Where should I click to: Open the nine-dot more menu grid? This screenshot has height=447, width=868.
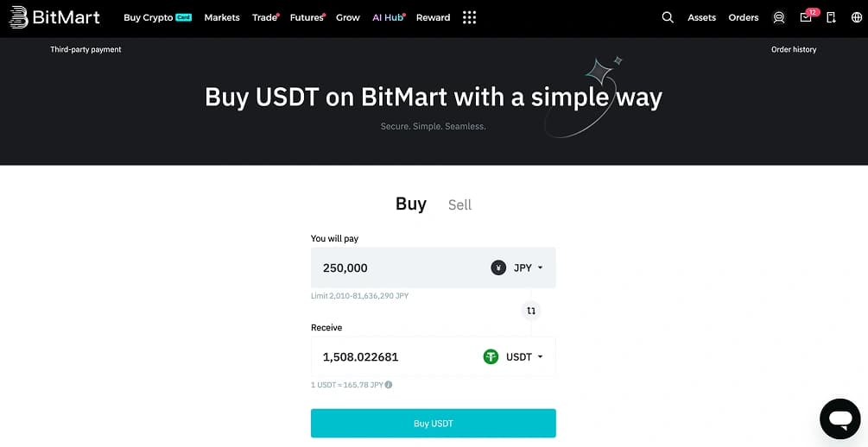[x=469, y=17]
